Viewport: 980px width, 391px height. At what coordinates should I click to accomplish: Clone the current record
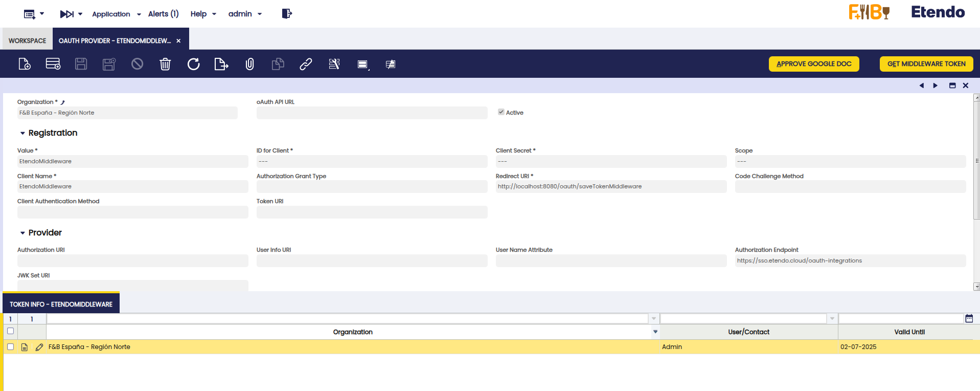point(278,64)
